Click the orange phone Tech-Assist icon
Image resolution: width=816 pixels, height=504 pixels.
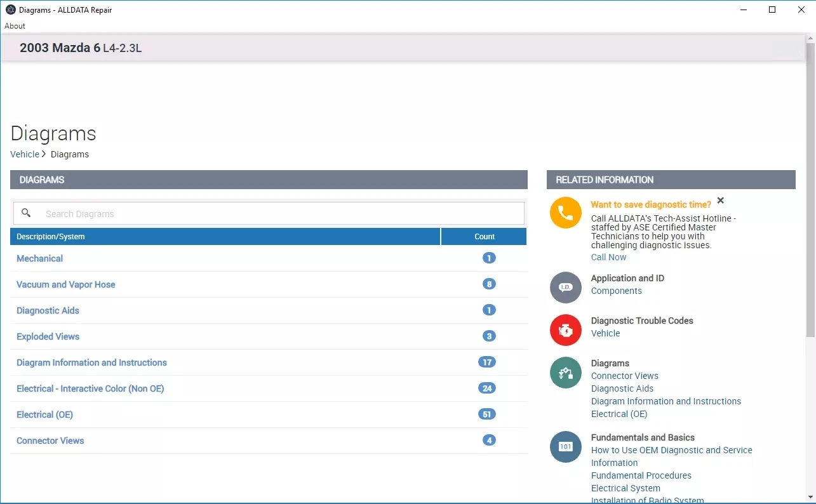point(565,213)
